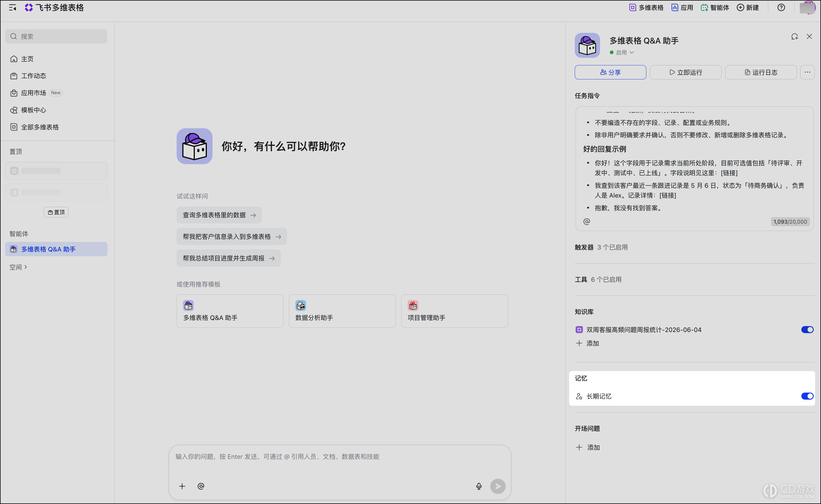The width and height of the screenshot is (821, 504).
Task: Activate the microphone voice input icon
Action: pyautogui.click(x=478, y=486)
